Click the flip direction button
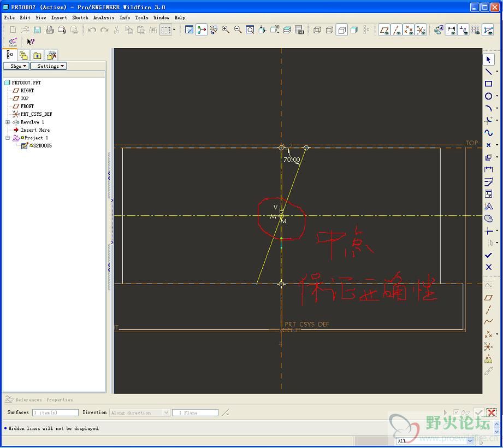 point(226,412)
